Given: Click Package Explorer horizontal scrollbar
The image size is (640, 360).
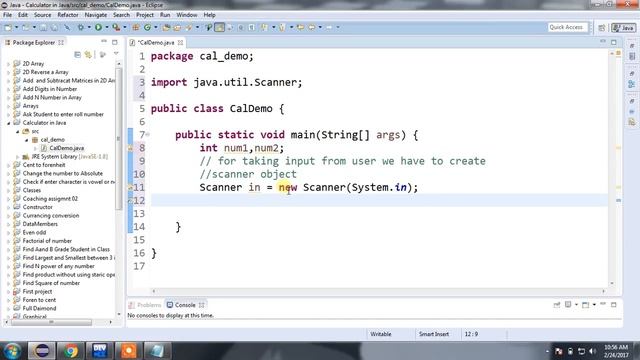Looking at the screenshot, I should pos(51,322).
